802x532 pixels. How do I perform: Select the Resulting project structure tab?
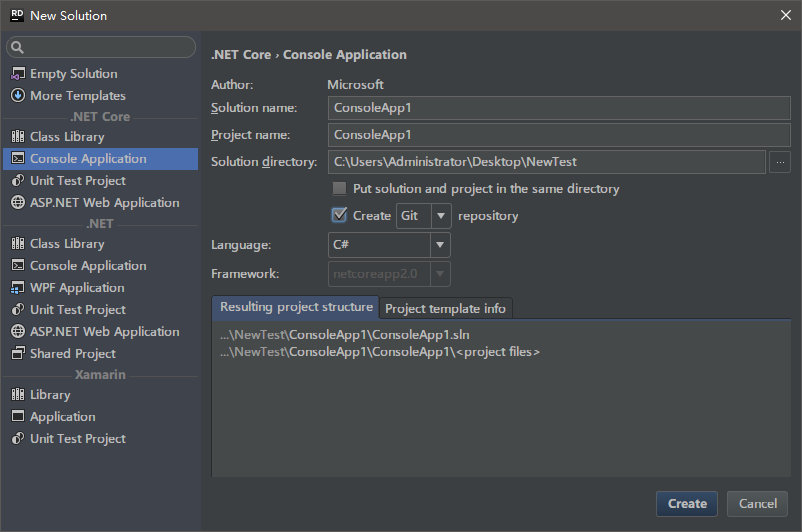[x=296, y=307]
